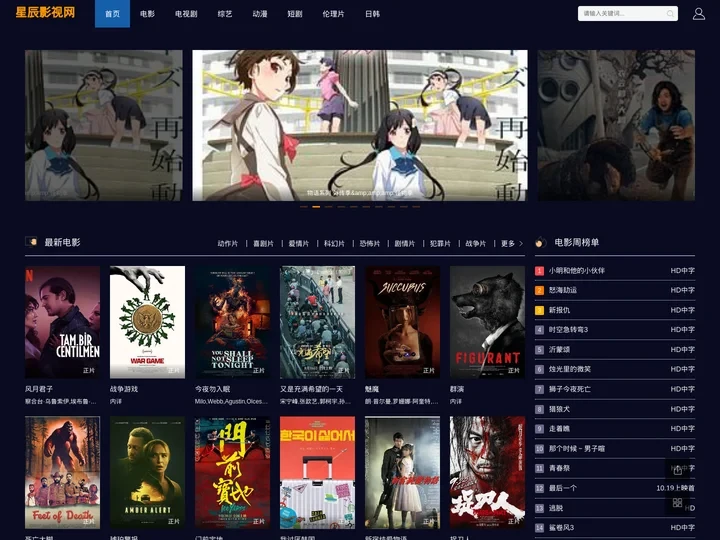Open the 战争游戏 title link
The image size is (720, 540).
124,389
